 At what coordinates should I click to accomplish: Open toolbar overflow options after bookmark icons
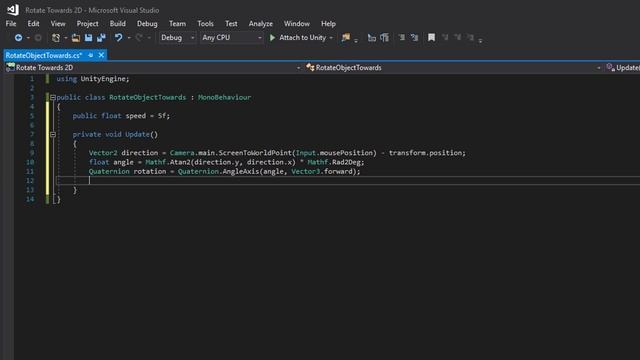click(x=480, y=40)
